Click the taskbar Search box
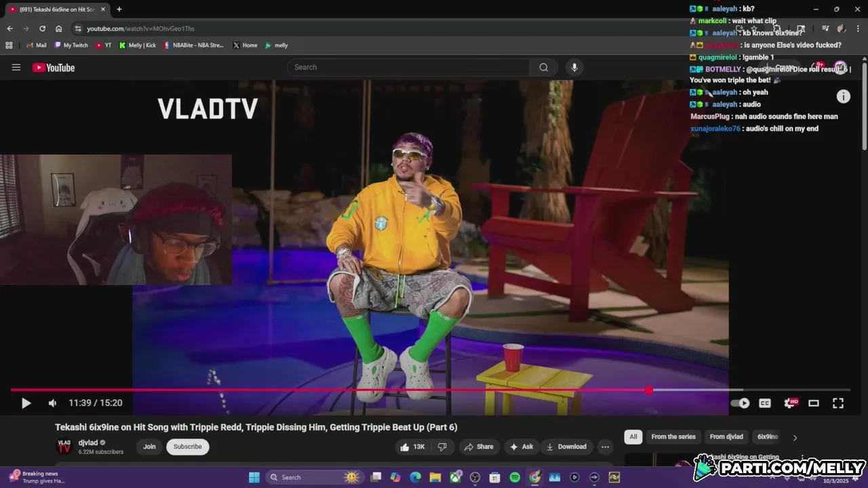 click(314, 477)
